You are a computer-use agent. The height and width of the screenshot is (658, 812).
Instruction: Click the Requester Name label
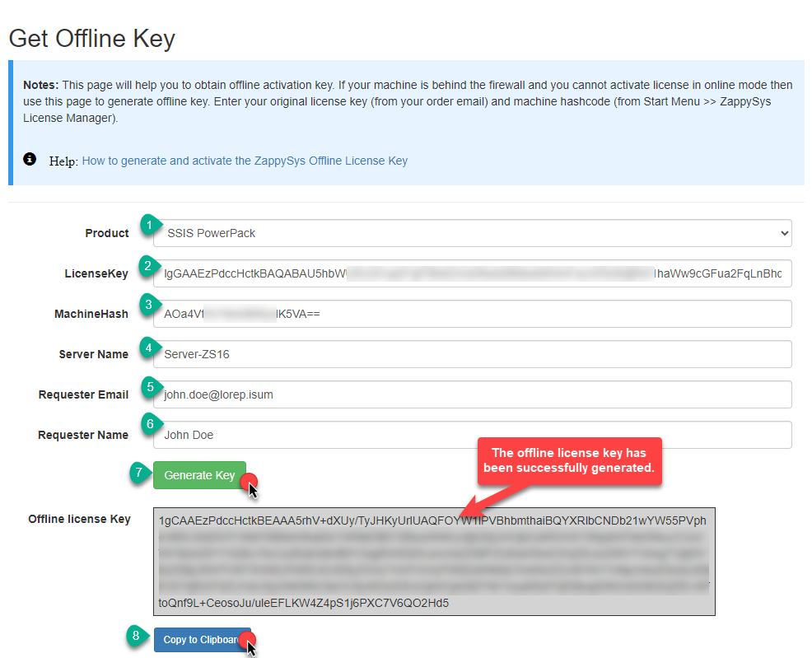83,436
